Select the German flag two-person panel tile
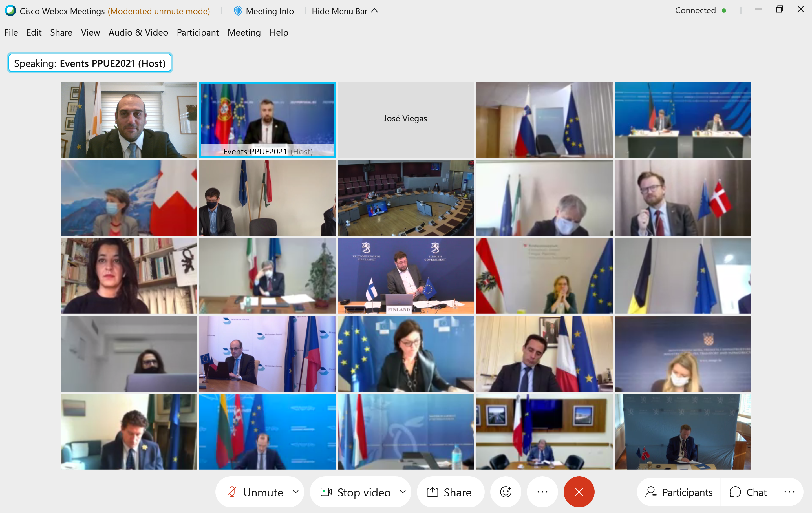The image size is (812, 513). (x=683, y=120)
